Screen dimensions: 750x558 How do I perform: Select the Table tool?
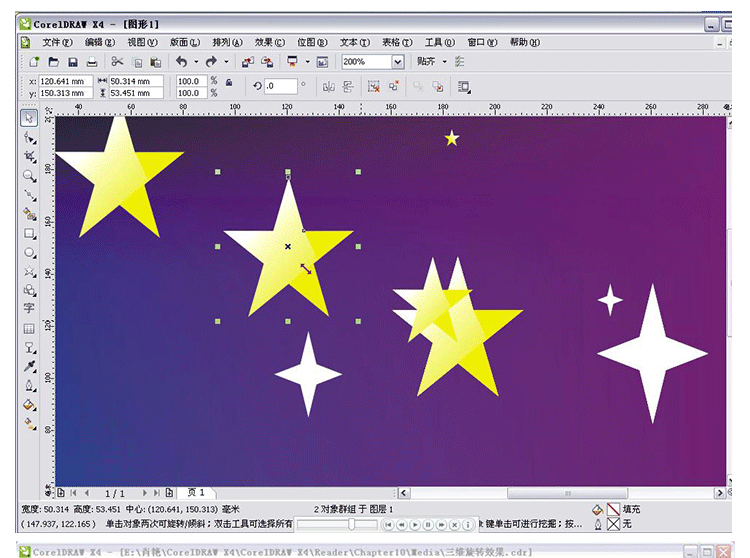point(29,328)
